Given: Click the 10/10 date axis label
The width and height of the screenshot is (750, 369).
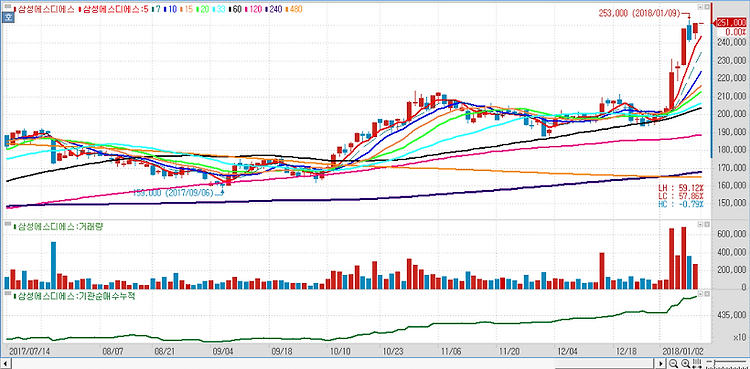Looking at the screenshot, I should coord(341,351).
